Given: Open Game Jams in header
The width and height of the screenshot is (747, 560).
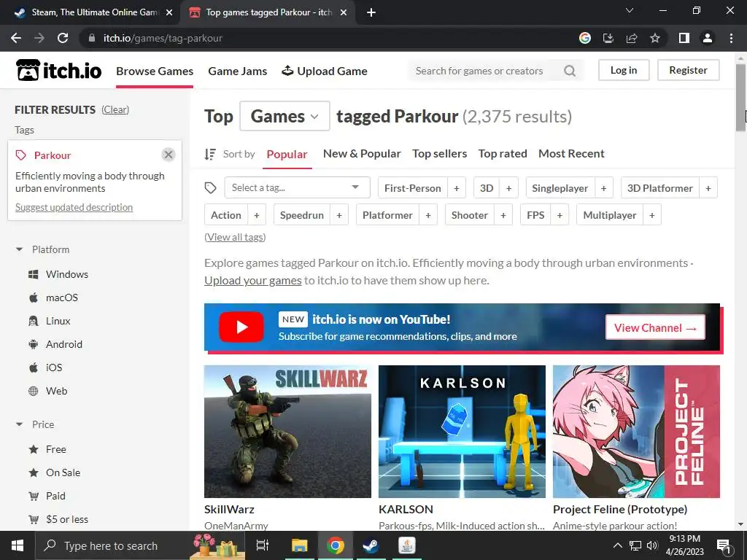Looking at the screenshot, I should (238, 71).
